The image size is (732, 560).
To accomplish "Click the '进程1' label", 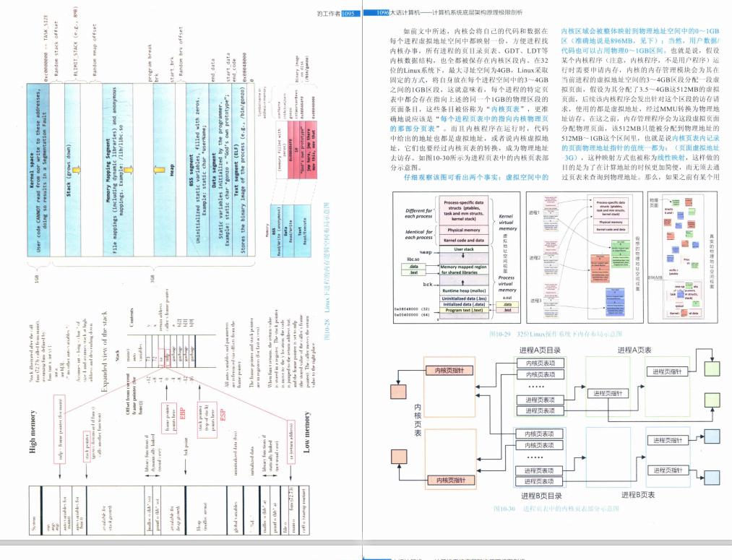I will (x=533, y=212).
